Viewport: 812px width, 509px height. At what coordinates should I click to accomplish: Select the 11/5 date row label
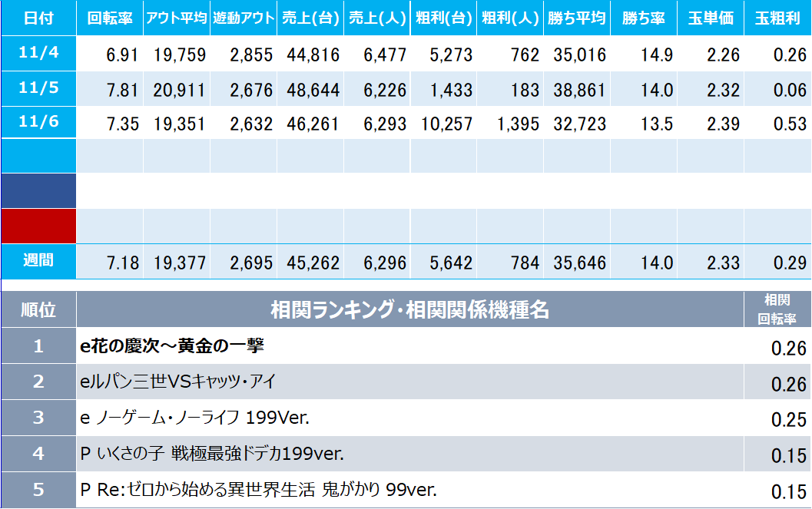click(x=38, y=88)
